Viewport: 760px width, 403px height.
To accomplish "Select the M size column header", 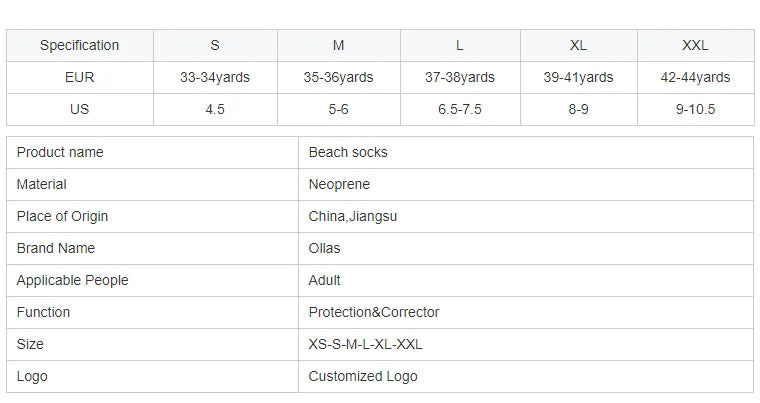I will (x=339, y=45).
